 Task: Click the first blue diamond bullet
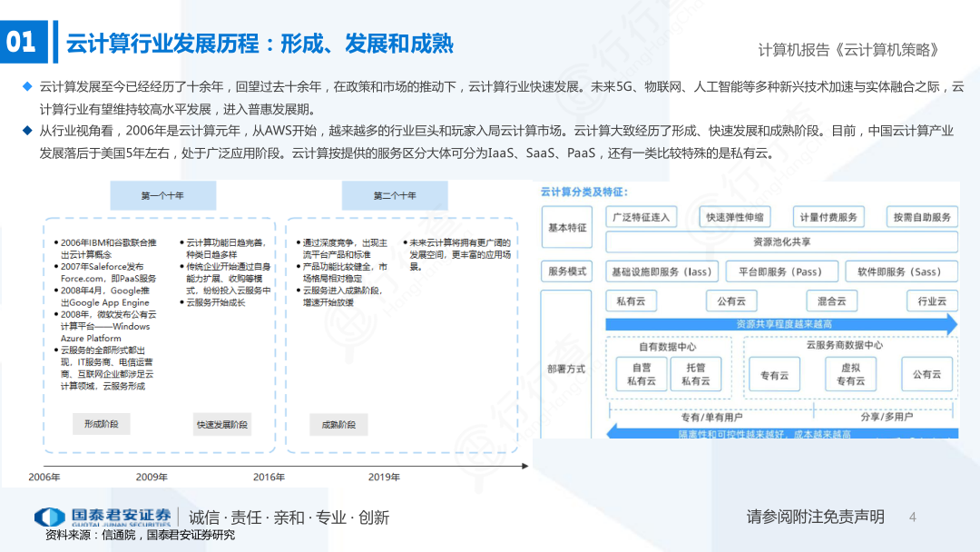point(27,86)
